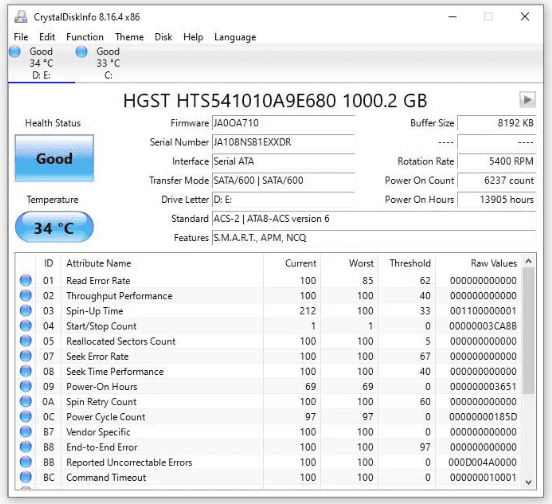Click the 34 °C temperature button
Image resolution: width=552 pixels, height=504 pixels.
[x=54, y=228]
